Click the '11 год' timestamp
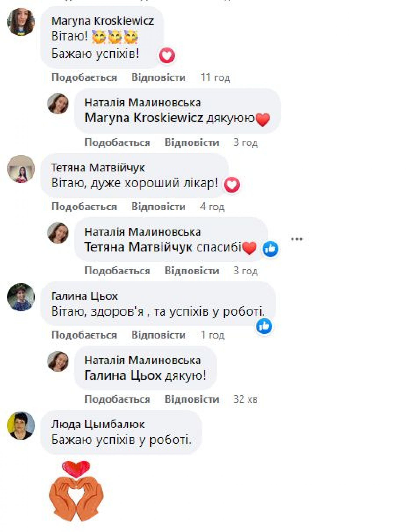This screenshot has height=532, width=411. tap(215, 77)
